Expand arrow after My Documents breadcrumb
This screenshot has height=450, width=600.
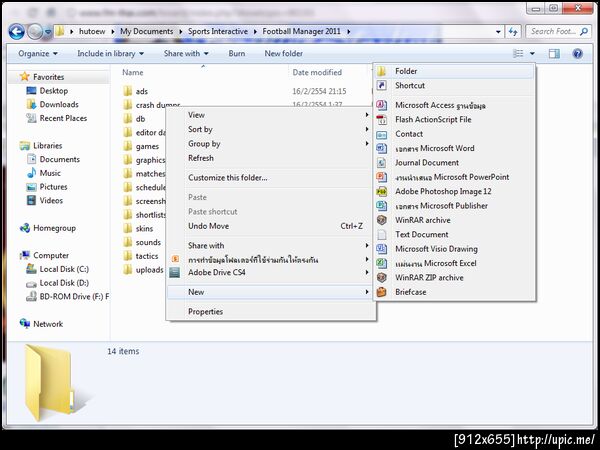point(181,31)
